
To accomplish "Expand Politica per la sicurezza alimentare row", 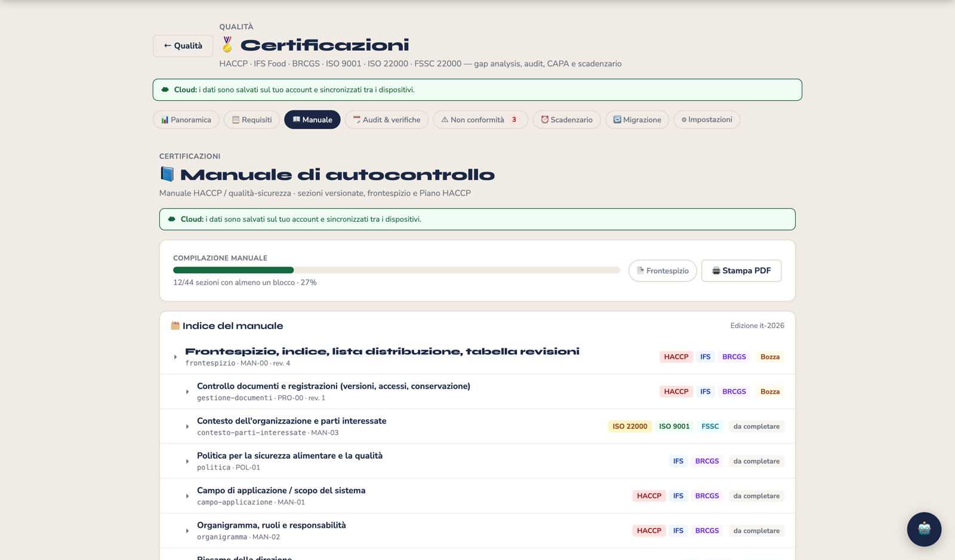I will coord(187,461).
